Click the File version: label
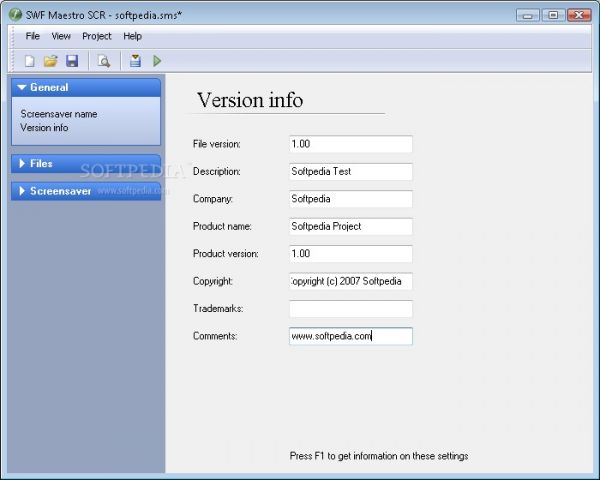This screenshot has width=600, height=480. coord(217,144)
